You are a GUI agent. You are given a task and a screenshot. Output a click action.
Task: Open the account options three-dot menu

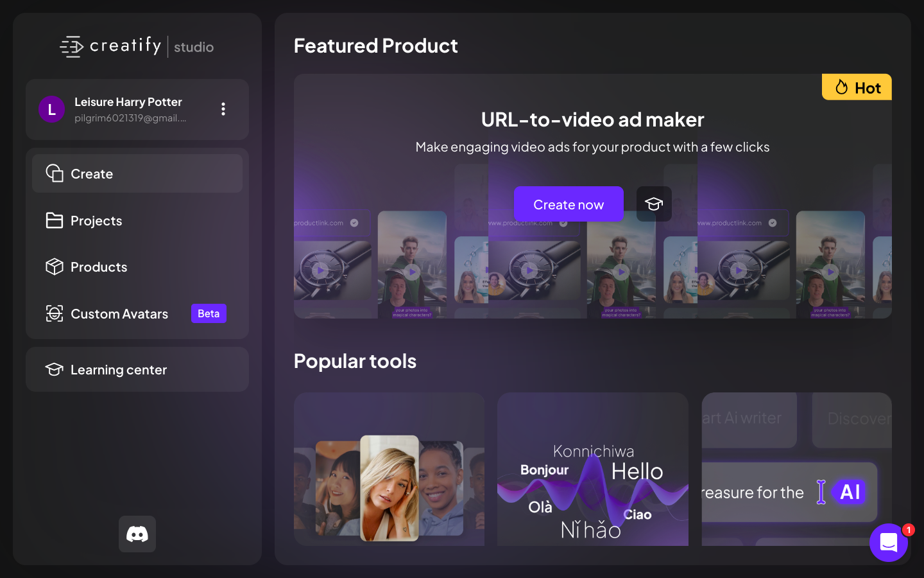click(223, 109)
